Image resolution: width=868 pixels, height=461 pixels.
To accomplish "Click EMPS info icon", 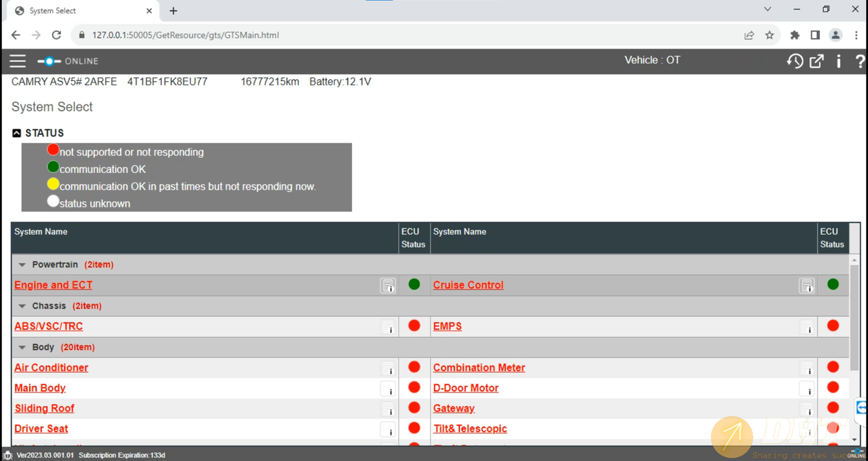I will 807,327.
